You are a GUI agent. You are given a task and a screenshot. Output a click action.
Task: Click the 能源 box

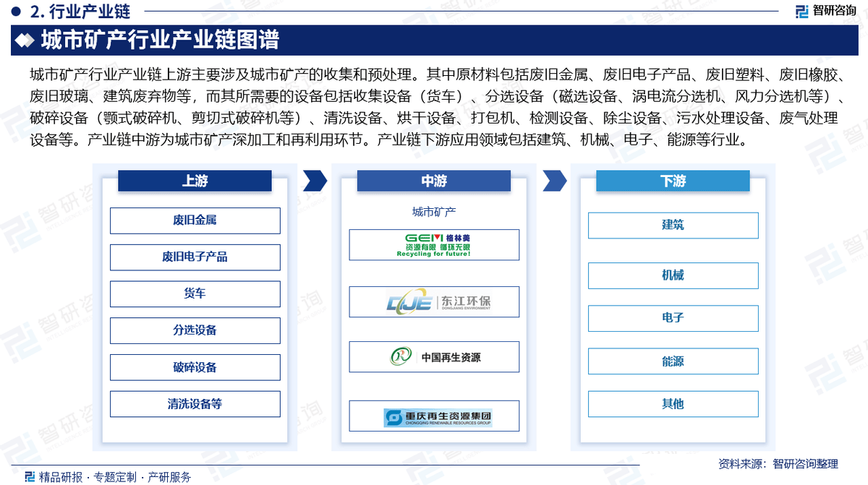point(673,361)
